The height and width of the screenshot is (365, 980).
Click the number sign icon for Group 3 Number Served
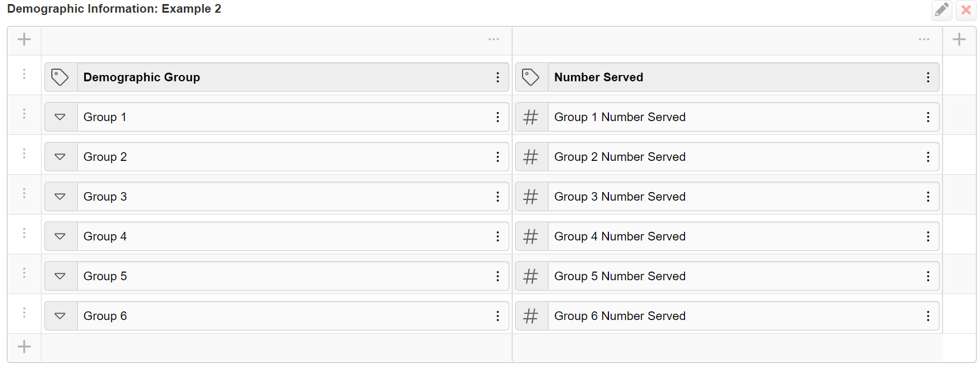click(531, 197)
